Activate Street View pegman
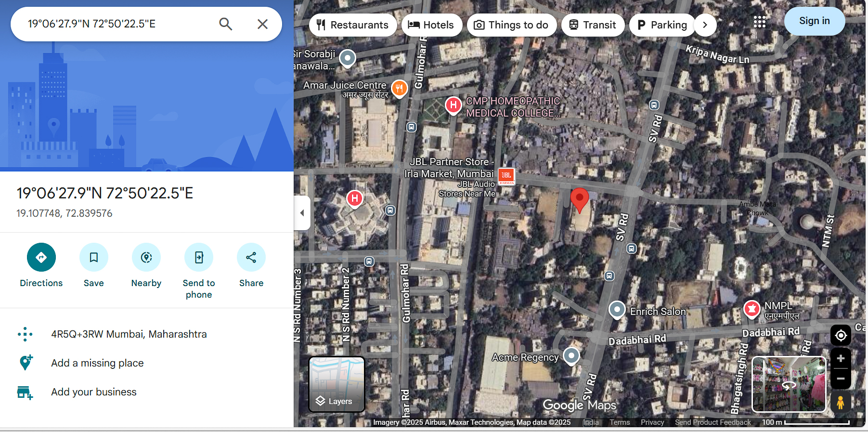The image size is (868, 432). pos(841,402)
